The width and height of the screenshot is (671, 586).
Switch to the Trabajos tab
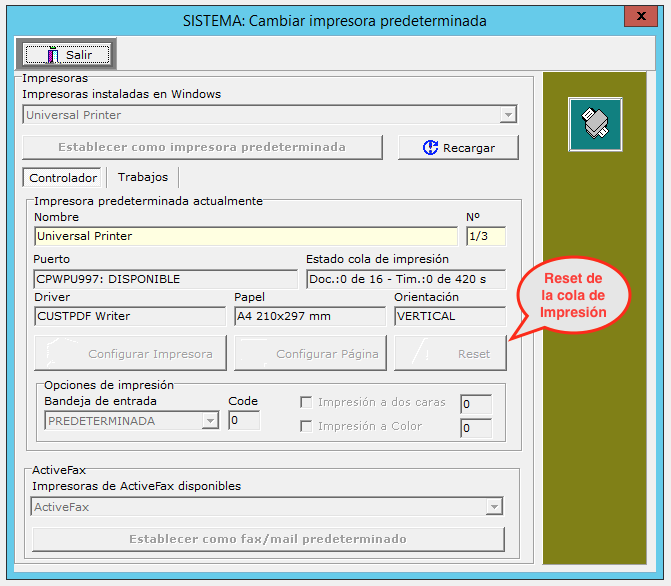(x=143, y=177)
